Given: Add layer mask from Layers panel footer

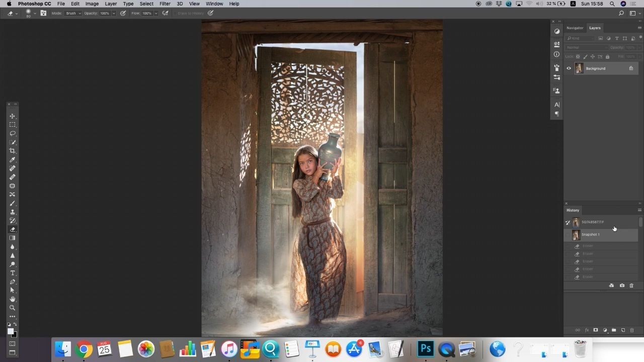Looking at the screenshot, I should pos(596,330).
